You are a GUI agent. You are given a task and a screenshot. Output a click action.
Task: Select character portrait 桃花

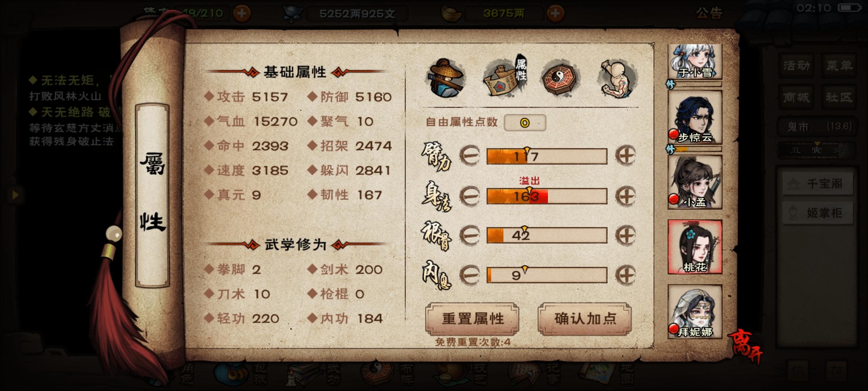pos(695,247)
